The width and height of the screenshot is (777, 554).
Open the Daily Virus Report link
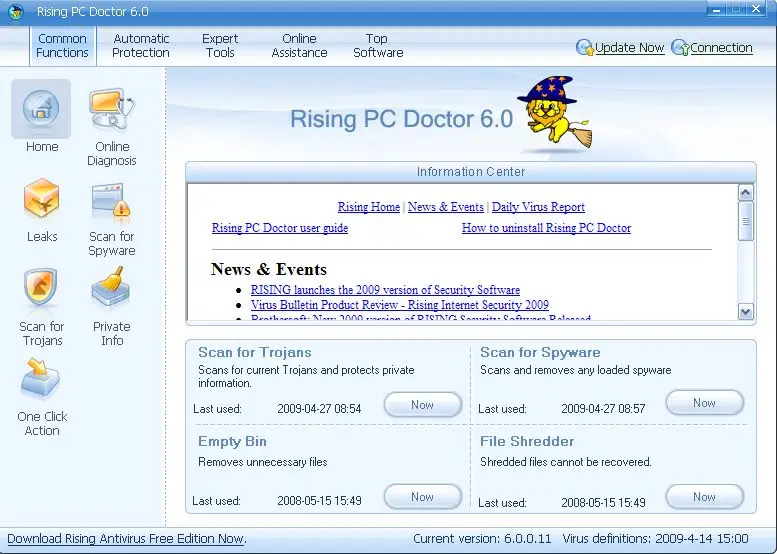[538, 207]
